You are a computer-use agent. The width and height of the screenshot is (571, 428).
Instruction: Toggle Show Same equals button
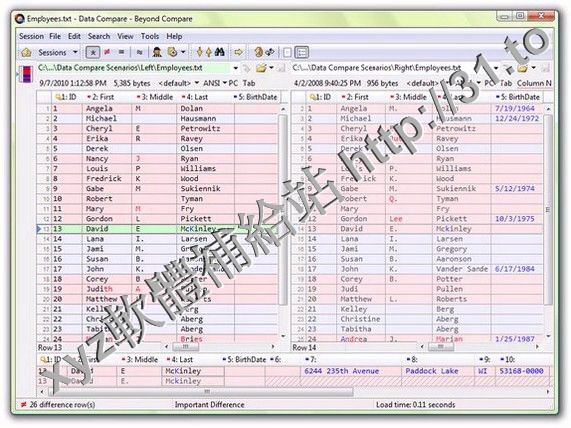pos(121,52)
